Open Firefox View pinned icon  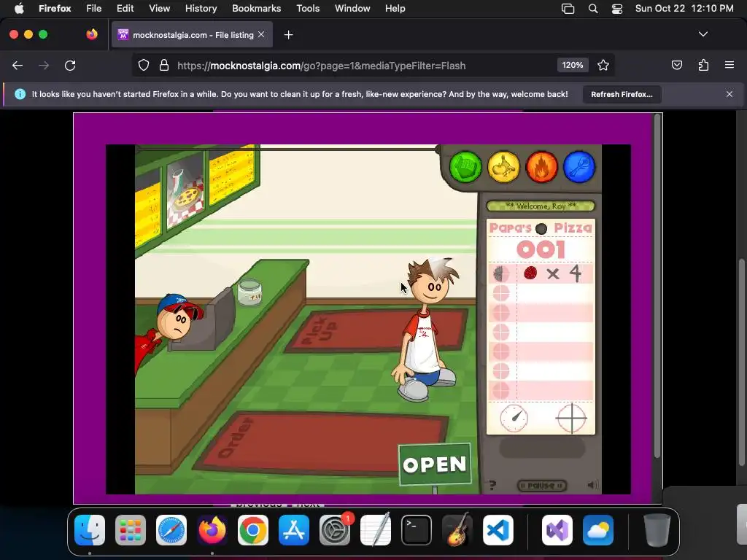(92, 34)
